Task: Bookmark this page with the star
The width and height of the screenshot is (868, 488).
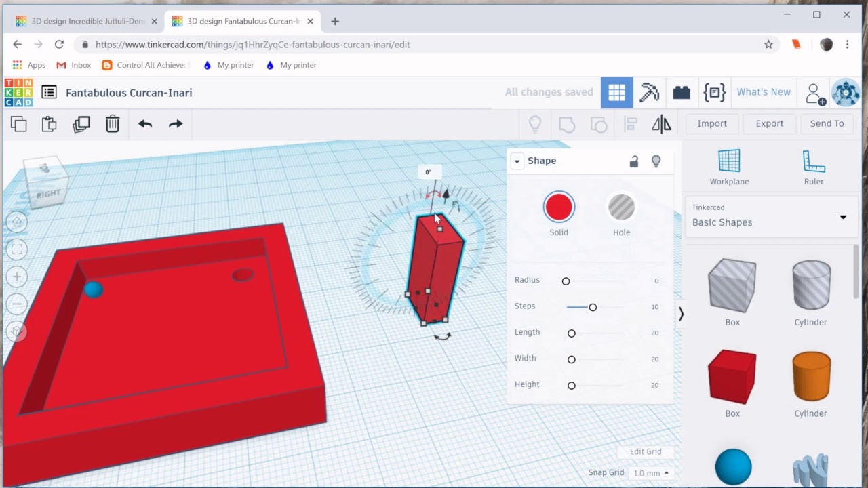Action: (768, 45)
